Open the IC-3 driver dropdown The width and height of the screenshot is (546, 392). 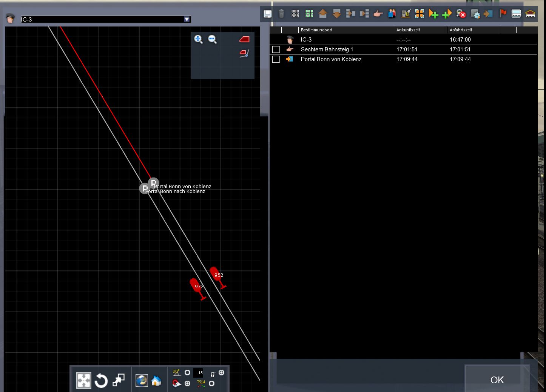coord(187,19)
